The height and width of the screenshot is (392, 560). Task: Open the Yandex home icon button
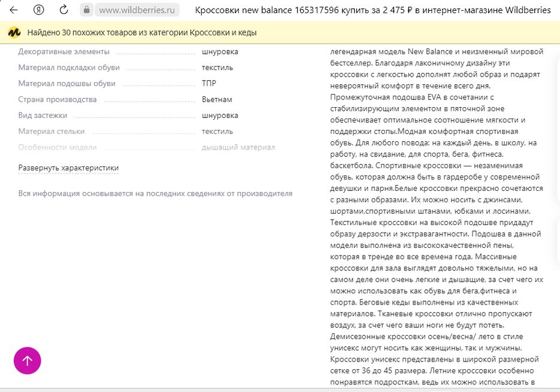click(39, 10)
